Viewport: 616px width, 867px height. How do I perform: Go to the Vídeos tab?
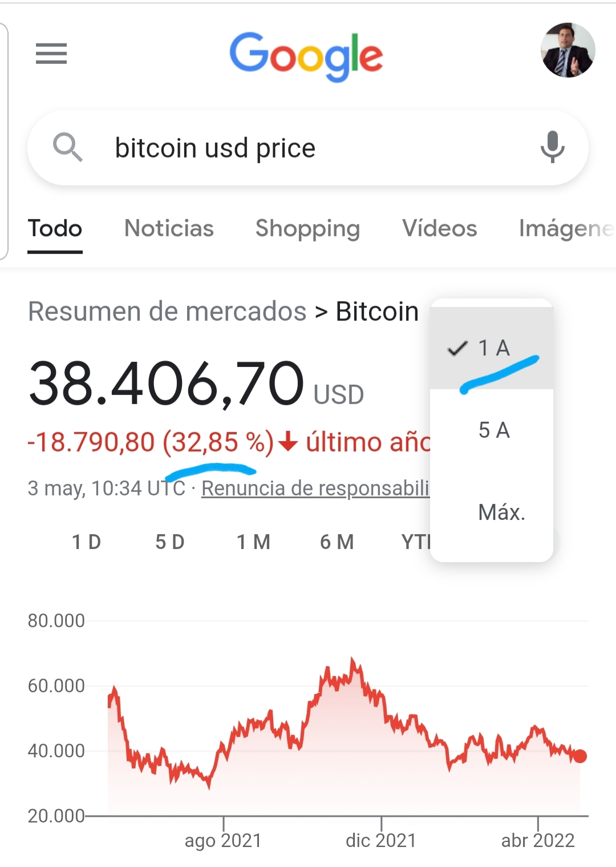439,228
